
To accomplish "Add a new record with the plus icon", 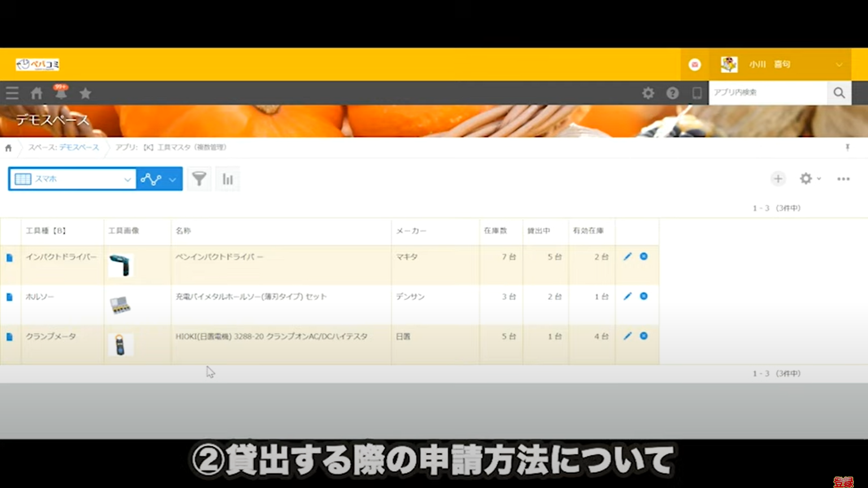I will (778, 178).
